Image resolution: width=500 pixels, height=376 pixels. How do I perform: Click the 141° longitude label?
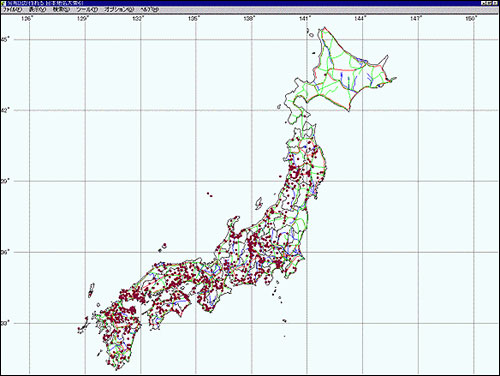click(x=304, y=19)
